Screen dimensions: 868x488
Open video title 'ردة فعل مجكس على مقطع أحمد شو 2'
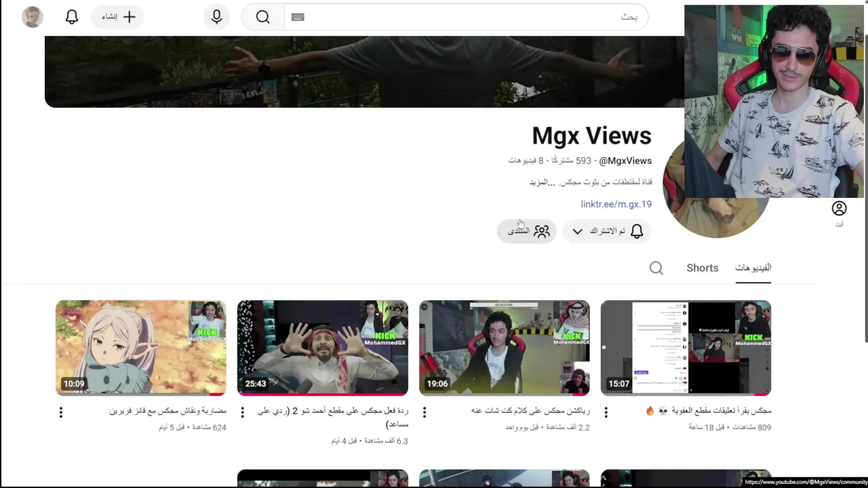click(333, 418)
